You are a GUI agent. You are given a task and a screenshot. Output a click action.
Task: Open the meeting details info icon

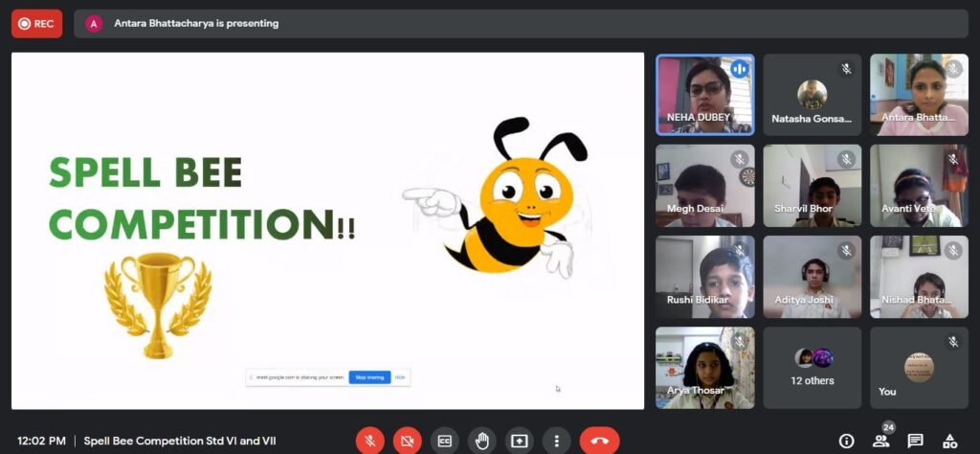coord(846,441)
